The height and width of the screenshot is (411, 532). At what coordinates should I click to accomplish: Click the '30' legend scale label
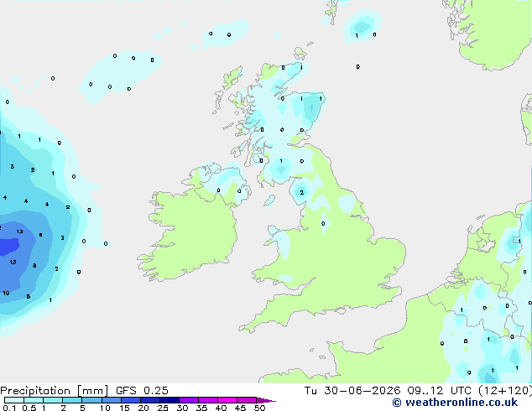(182, 408)
